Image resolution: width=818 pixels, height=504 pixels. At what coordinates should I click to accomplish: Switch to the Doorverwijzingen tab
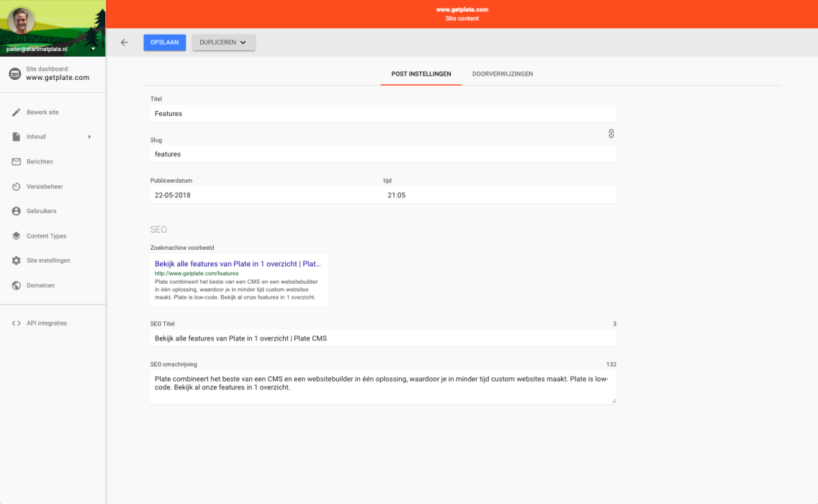click(x=503, y=74)
